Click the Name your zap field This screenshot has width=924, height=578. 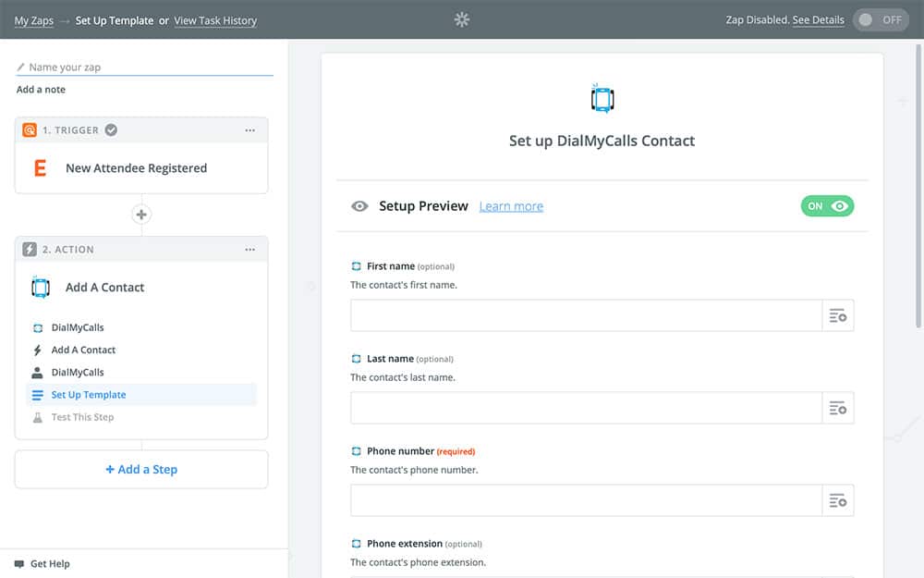pos(148,67)
